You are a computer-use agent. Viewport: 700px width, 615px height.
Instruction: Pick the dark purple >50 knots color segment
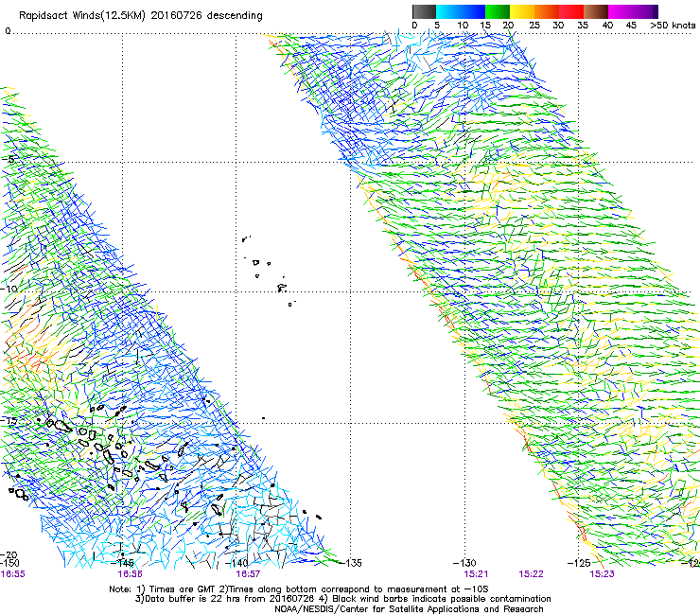[656, 11]
